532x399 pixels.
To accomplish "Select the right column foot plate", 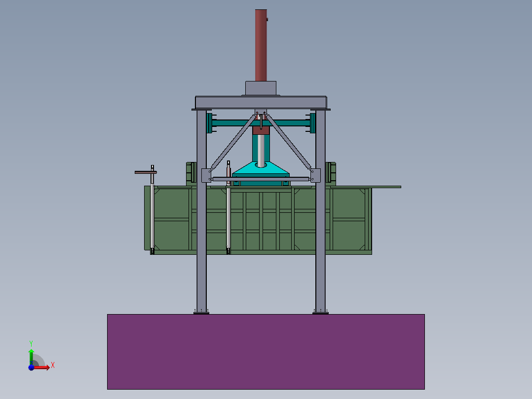I will pos(320,313).
